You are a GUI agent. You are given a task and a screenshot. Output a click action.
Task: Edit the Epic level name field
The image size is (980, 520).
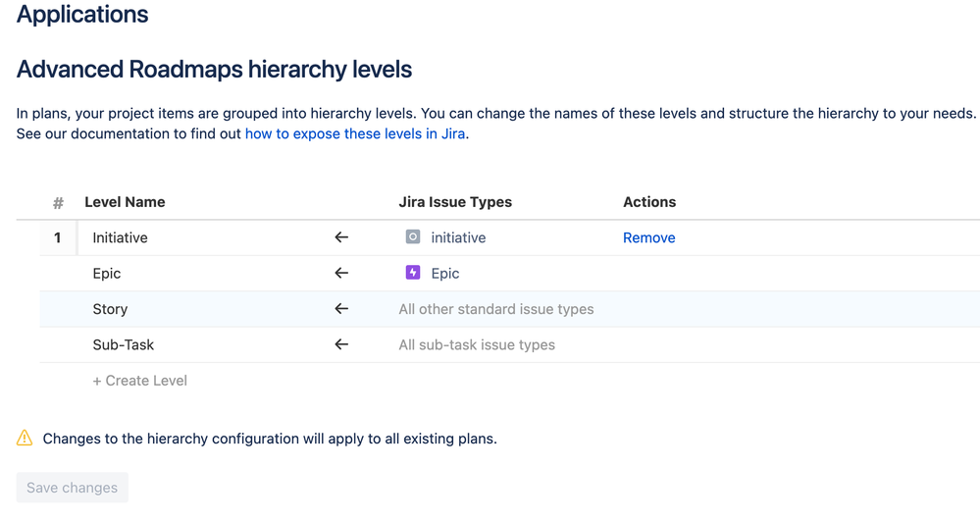106,273
